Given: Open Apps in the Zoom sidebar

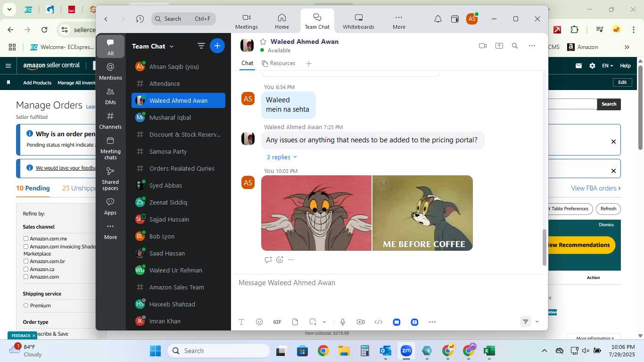Looking at the screenshot, I should [x=111, y=206].
